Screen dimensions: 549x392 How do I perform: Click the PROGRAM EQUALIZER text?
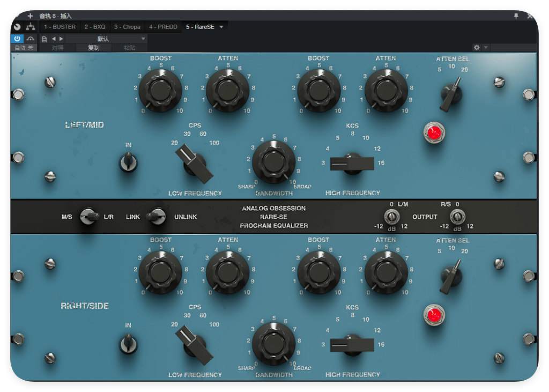[x=274, y=226]
